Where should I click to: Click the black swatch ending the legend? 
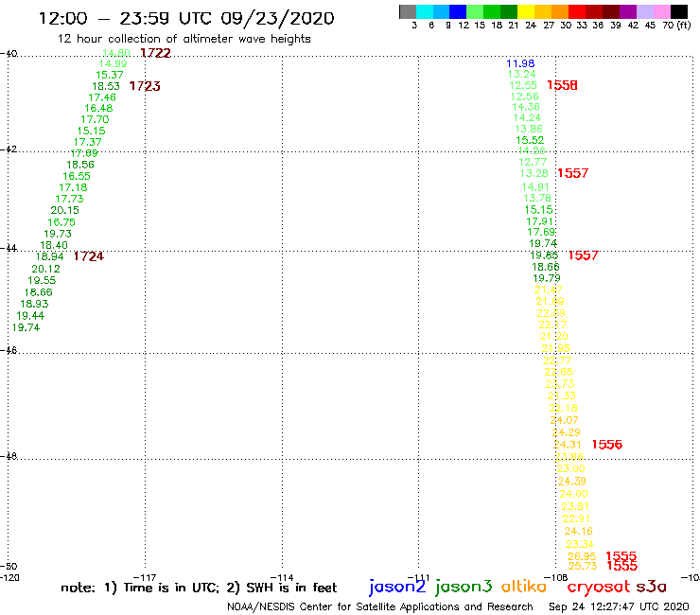[678, 11]
